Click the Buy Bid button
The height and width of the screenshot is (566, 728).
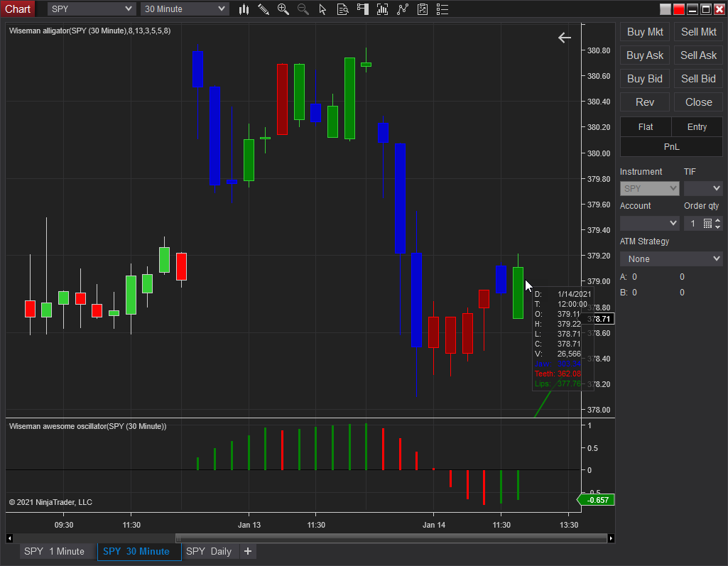click(x=645, y=79)
